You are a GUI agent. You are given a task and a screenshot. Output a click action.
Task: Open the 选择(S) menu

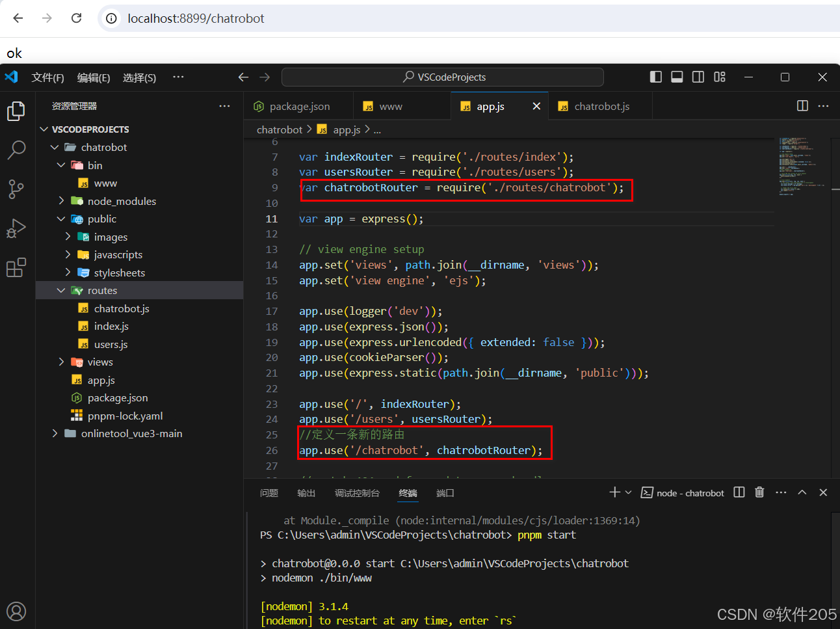click(139, 77)
